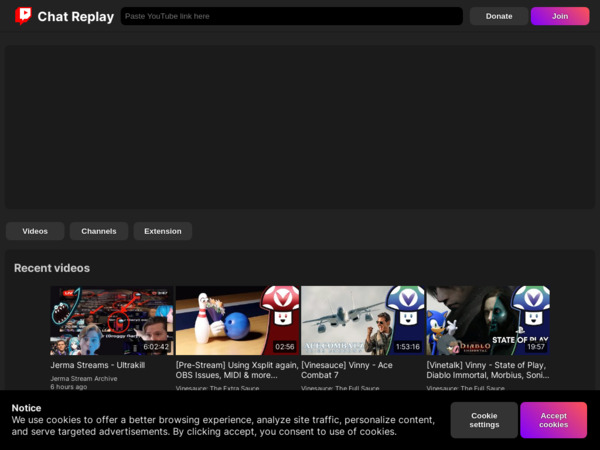Open the Ace Combat 7 thumbnail
Image resolution: width=600 pixels, height=450 pixels.
point(363,321)
